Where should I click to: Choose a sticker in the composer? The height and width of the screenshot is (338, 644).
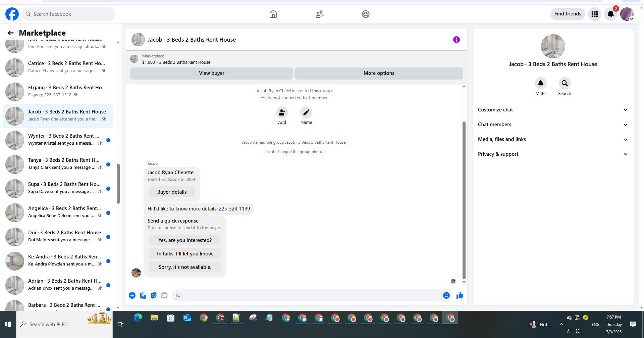pos(154,295)
